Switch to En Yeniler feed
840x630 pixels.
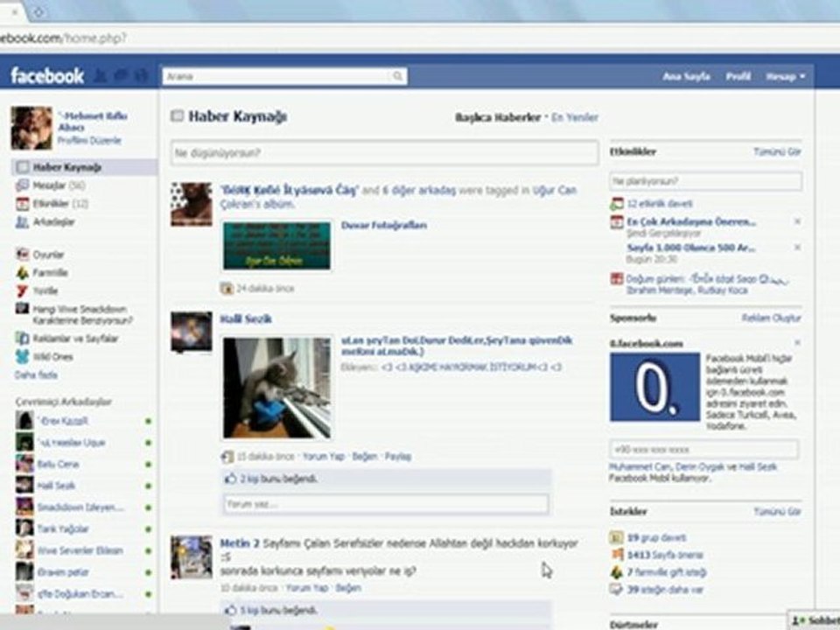tap(575, 117)
